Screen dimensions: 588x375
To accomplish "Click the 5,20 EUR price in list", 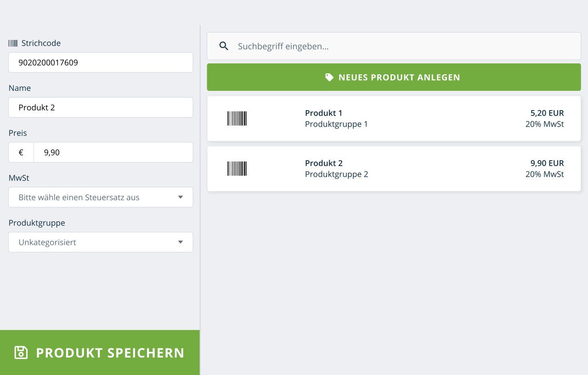I will (x=547, y=113).
